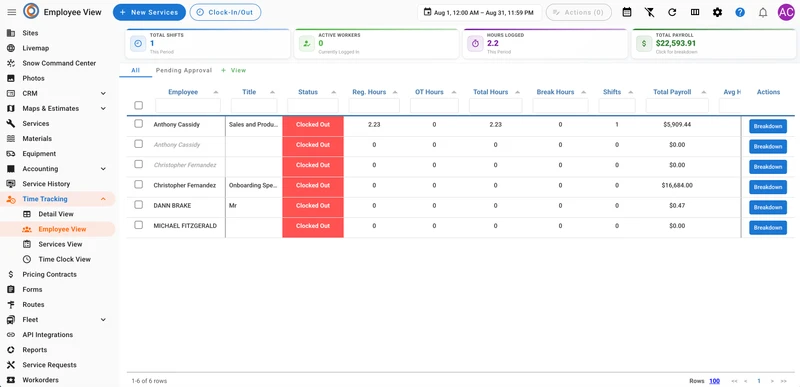Toggle the select-all checkbox in header
This screenshot has height=387, width=800.
tap(138, 106)
